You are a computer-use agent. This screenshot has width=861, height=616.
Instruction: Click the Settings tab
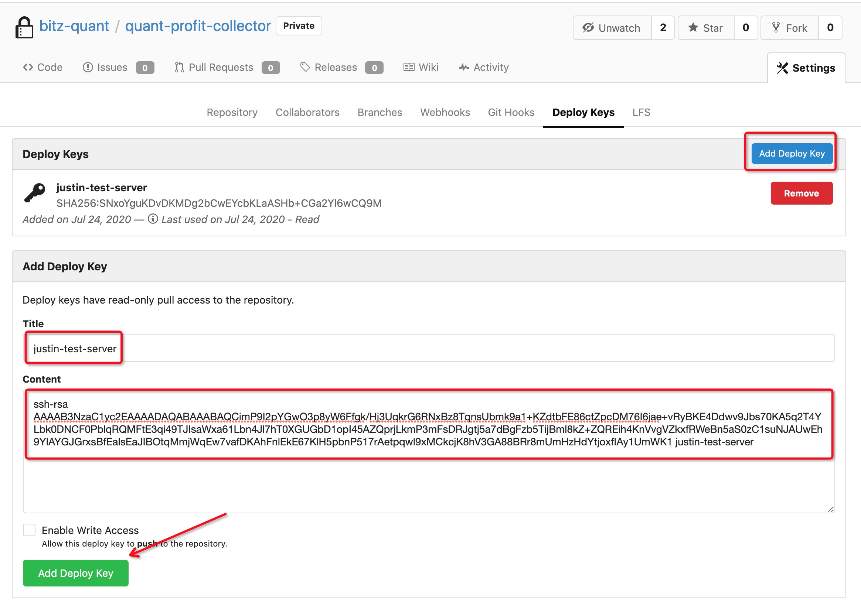pyautogui.click(x=806, y=68)
